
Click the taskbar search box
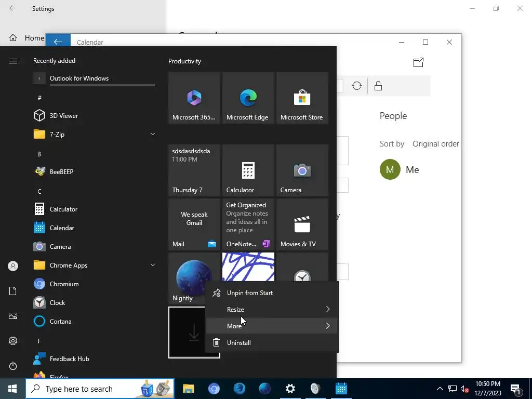click(x=100, y=389)
